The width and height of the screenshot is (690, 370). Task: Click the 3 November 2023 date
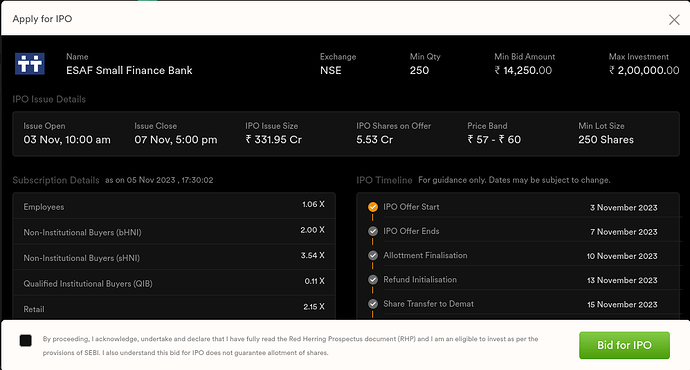[x=624, y=208]
